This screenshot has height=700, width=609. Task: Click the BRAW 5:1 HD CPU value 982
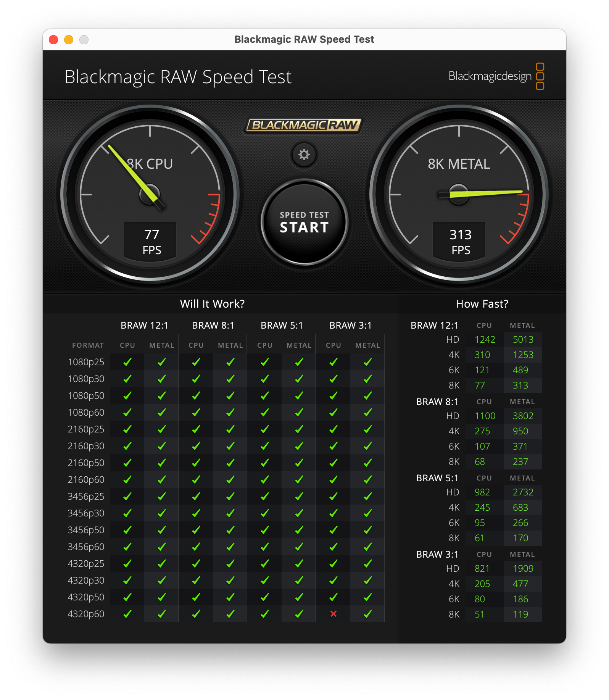(x=482, y=492)
